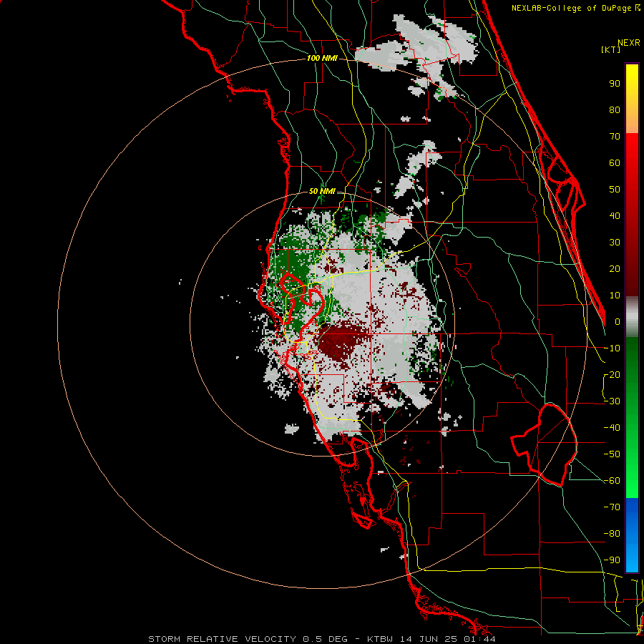Click the -40 scale value
The height and width of the screenshot is (644, 644).
point(612,428)
